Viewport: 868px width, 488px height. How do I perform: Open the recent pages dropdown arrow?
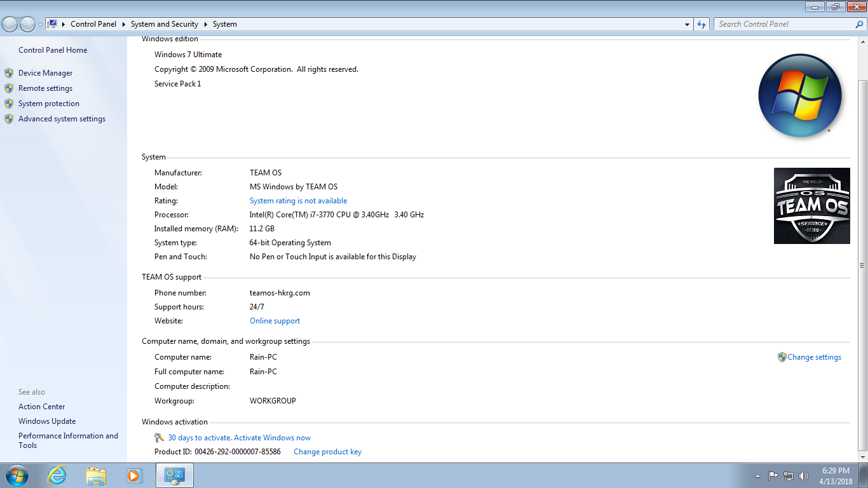[x=41, y=25]
